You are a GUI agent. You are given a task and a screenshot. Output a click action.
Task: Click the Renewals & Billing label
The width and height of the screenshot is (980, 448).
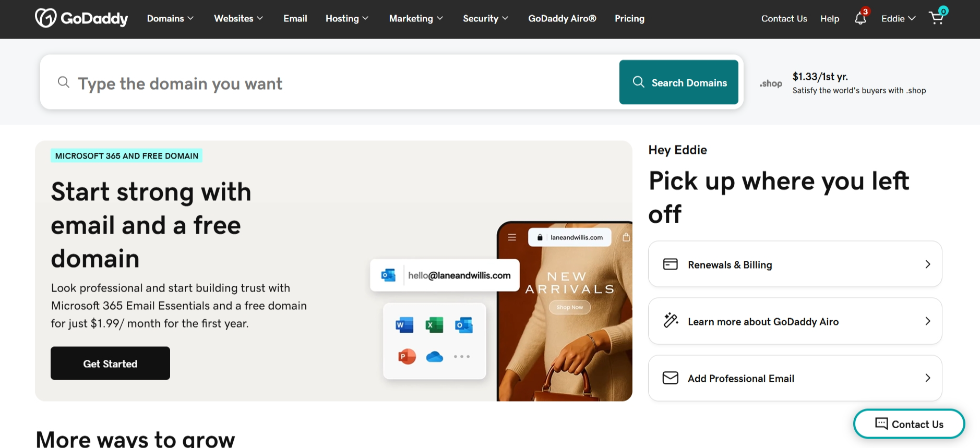tap(730, 264)
